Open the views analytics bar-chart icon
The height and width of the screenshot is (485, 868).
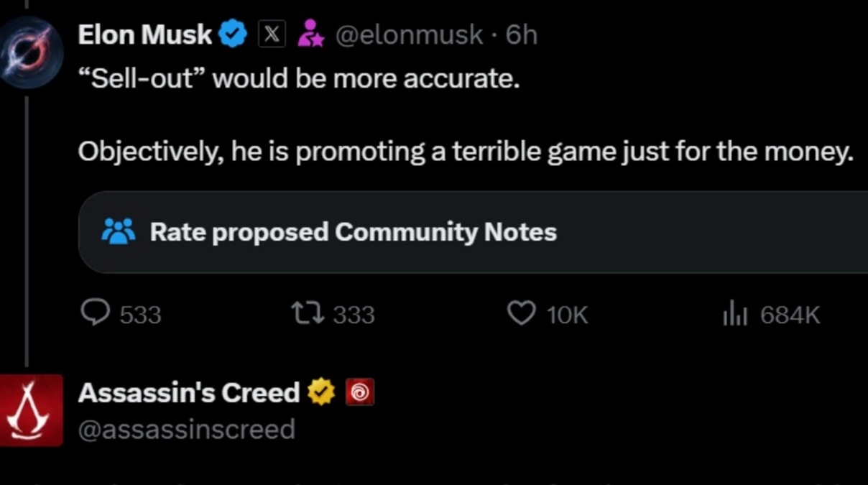[x=737, y=314]
